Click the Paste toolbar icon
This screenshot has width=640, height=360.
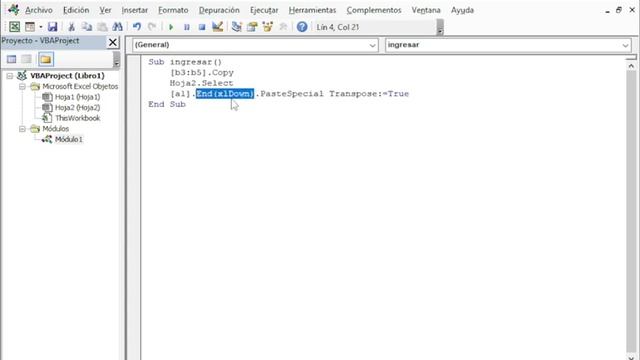pyautogui.click(x=102, y=27)
